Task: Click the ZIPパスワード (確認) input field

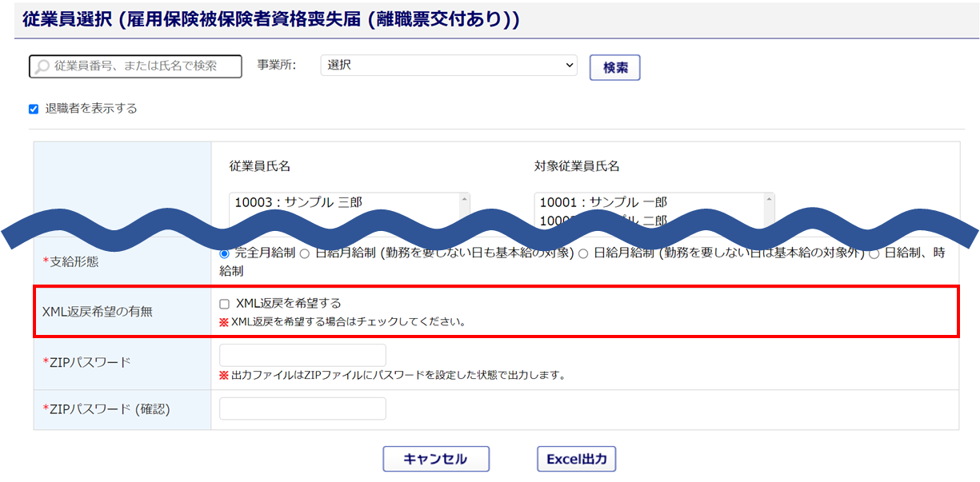Action: tap(302, 408)
